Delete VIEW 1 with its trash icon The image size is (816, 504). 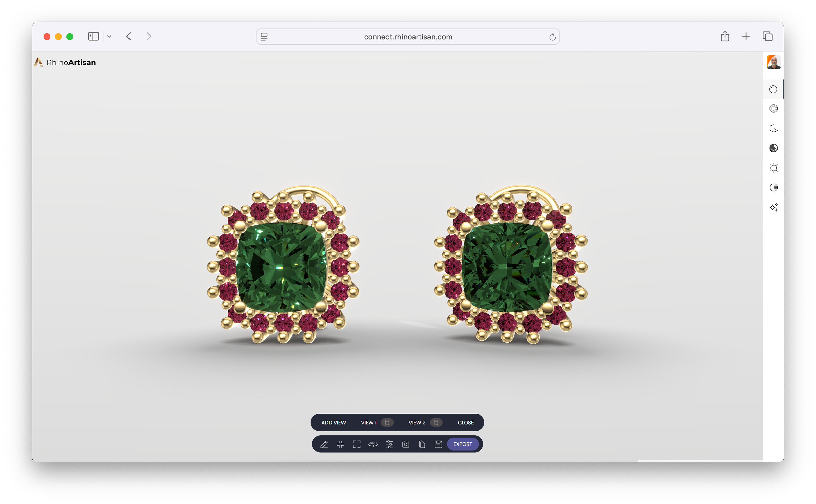click(387, 422)
